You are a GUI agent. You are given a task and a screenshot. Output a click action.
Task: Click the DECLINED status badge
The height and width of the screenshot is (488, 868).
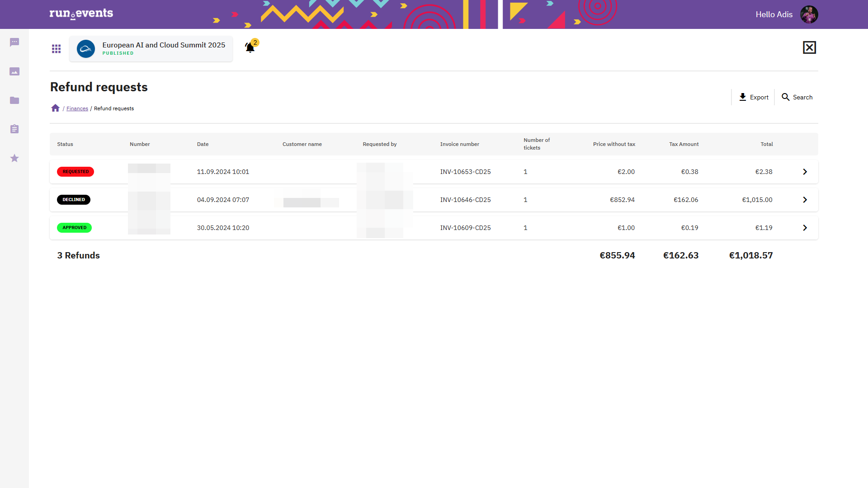[74, 200]
